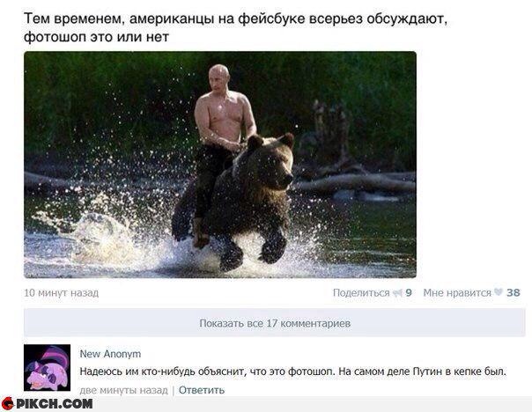Click the megaphone share icon
This screenshot has width=532, height=412.
tap(397, 292)
